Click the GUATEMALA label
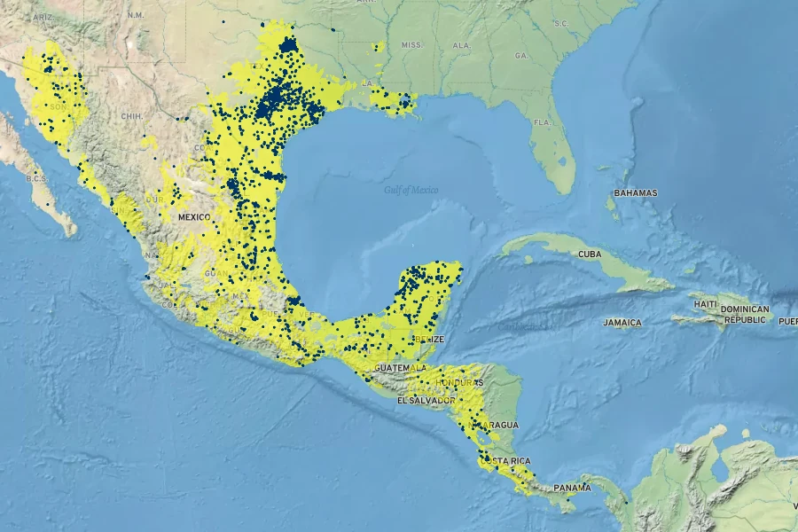The image size is (798, 532). click(x=401, y=368)
